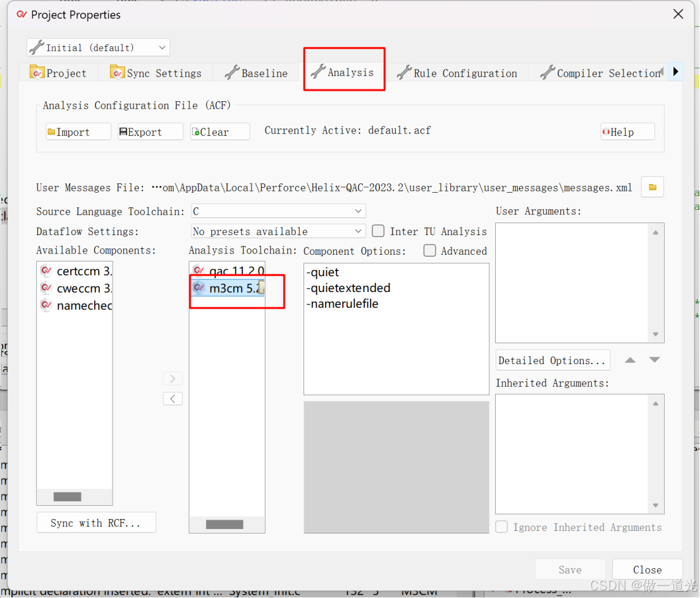Clear the analysis configuration file
The height and width of the screenshot is (598, 700).
coord(220,131)
